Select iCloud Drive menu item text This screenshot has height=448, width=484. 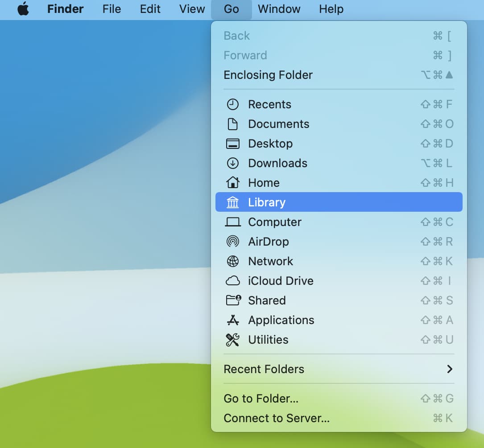point(281,281)
